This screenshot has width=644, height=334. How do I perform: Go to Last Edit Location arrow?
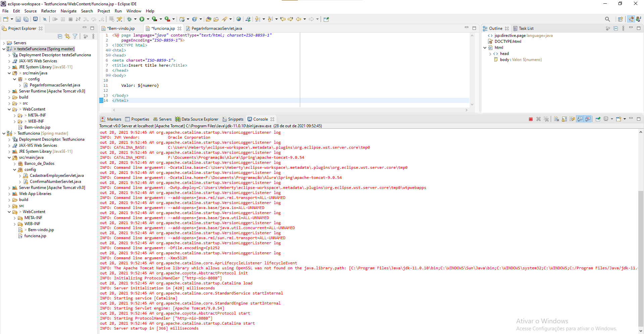coord(283,19)
